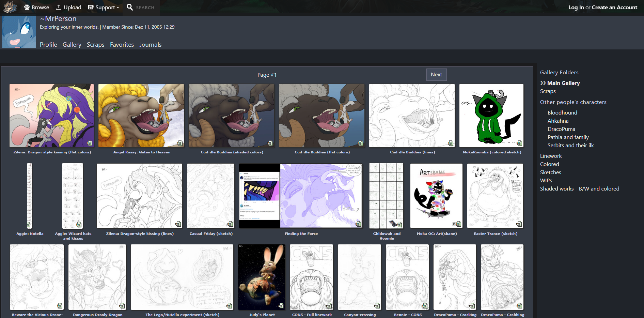
Task: Click rating icon on Lego/Nutella experiment thumbnail
Action: pyautogui.click(x=229, y=305)
